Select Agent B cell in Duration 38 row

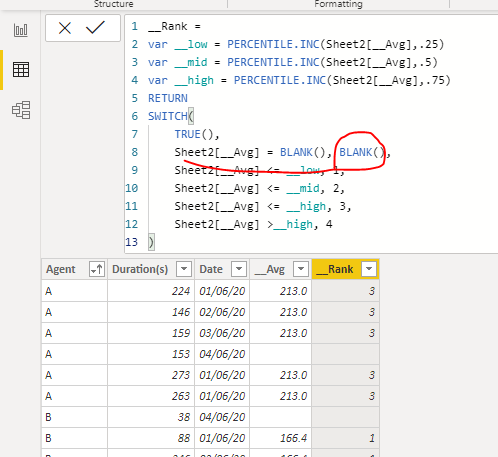[x=74, y=417]
